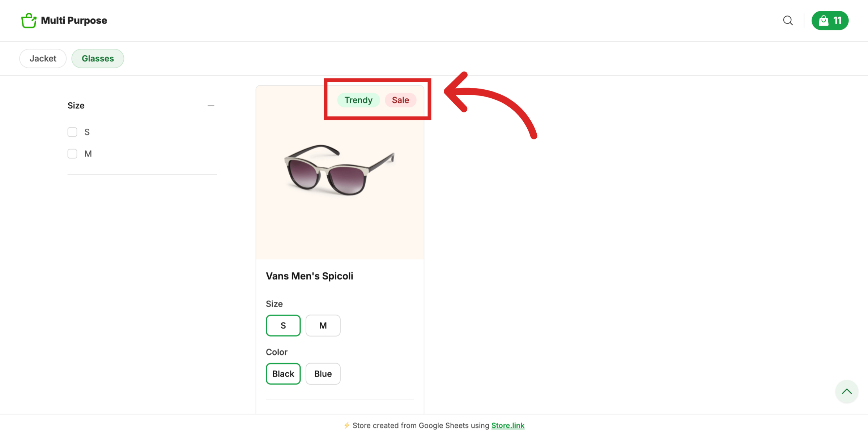This screenshot has height=436, width=868.
Task: Select size S for Vans Spicoli
Action: coord(283,325)
